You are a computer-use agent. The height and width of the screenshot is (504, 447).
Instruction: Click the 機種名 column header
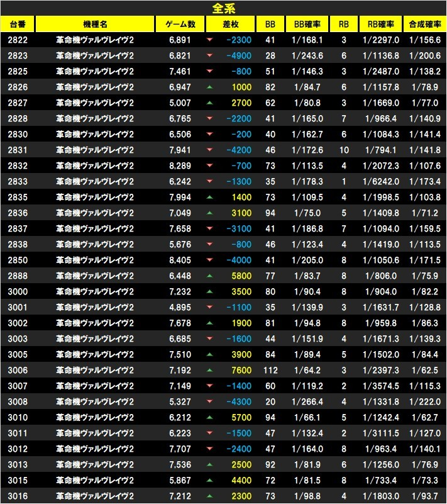[95, 24]
